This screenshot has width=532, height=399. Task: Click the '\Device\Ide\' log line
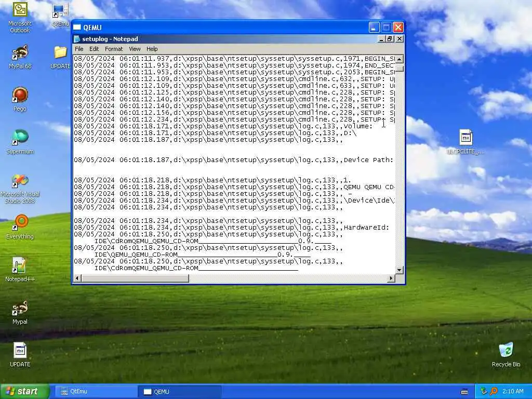[x=234, y=201]
